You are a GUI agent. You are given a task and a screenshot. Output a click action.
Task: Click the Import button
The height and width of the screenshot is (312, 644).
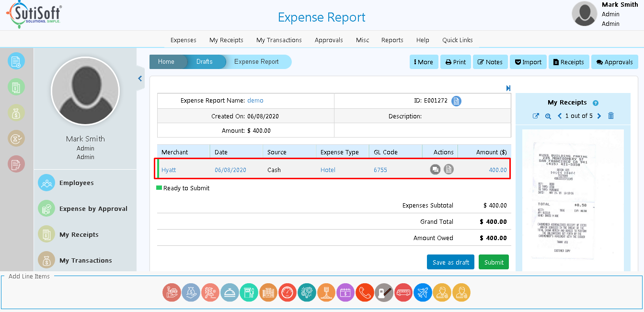[x=528, y=62]
